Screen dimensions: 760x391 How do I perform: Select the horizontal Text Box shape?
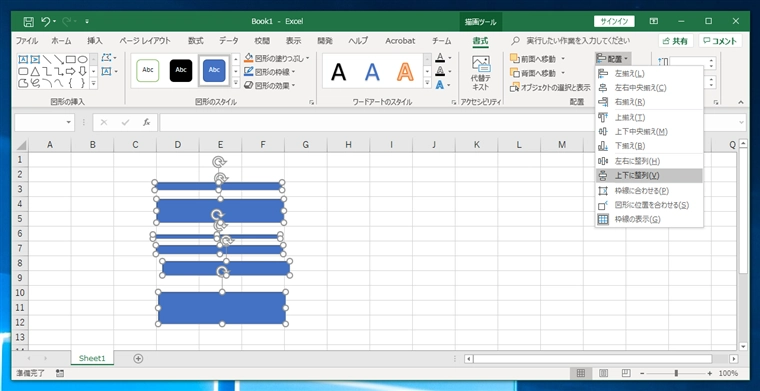tap(23, 59)
